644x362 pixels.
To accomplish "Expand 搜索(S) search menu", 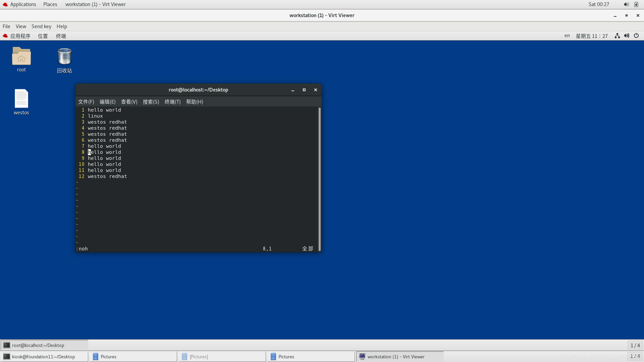I will [x=150, y=102].
